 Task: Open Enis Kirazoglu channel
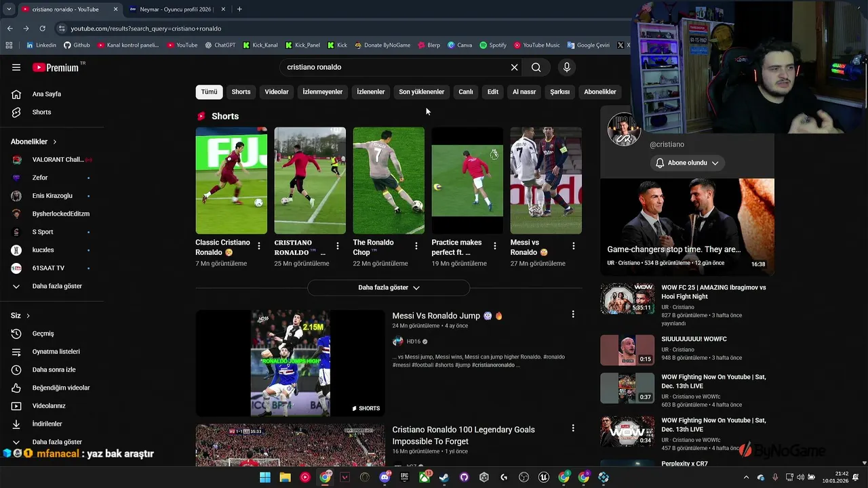52,196
